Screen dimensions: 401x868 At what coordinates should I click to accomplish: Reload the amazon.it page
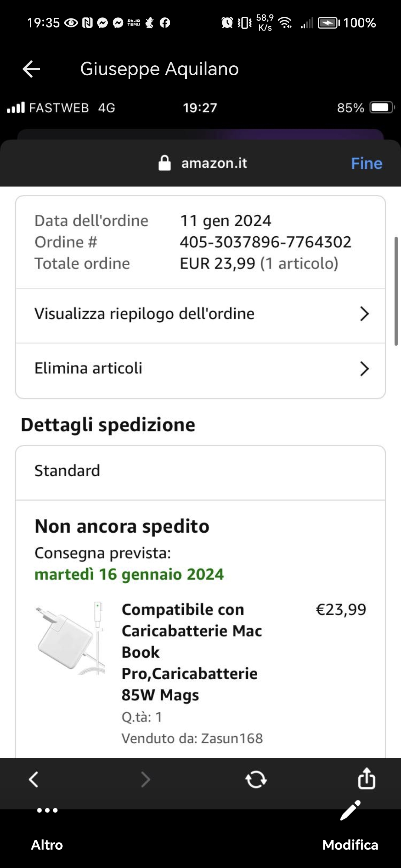pos(256,779)
